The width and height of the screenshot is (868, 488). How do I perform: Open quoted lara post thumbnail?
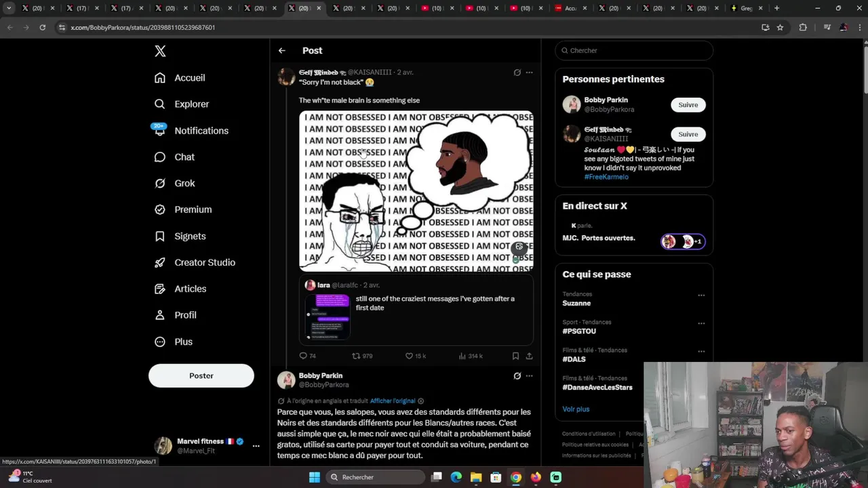point(328,317)
